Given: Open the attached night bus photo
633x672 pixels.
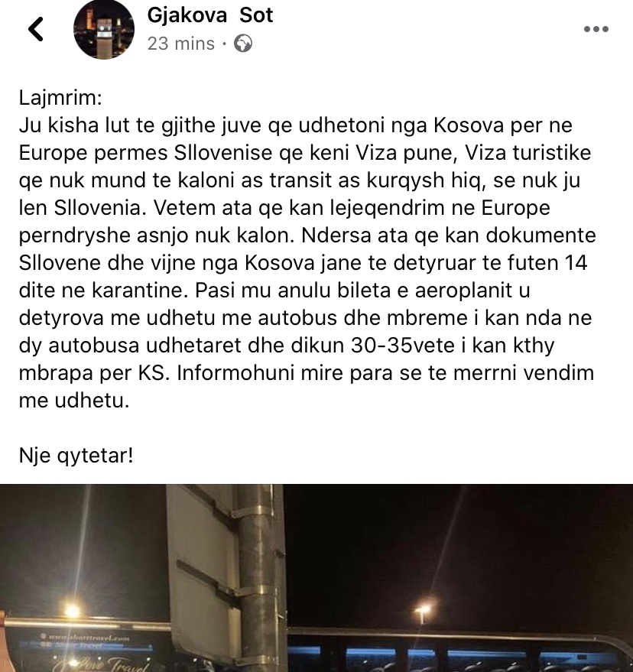Looking at the screenshot, I should 316,578.
